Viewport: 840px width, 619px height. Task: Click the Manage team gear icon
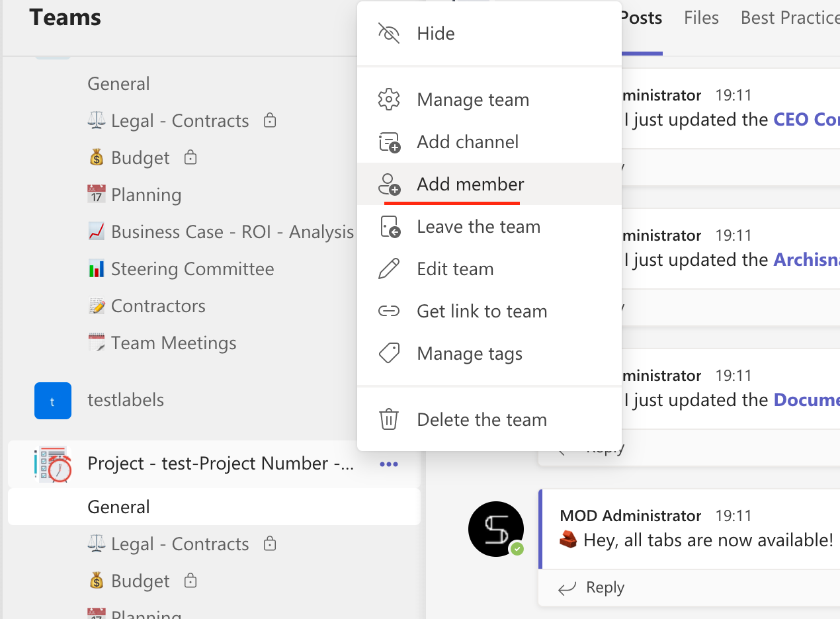click(389, 100)
